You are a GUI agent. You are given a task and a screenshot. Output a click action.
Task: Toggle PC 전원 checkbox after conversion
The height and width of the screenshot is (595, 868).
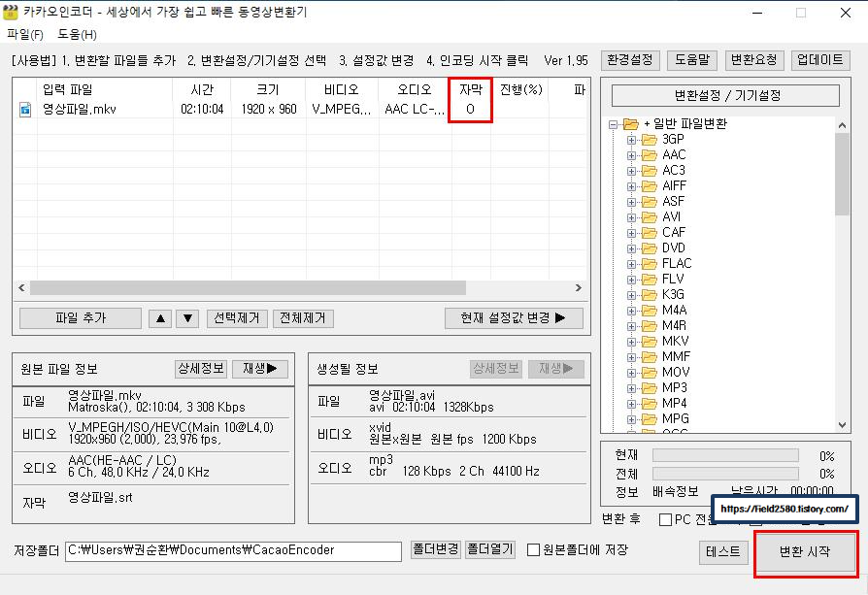tap(666, 519)
